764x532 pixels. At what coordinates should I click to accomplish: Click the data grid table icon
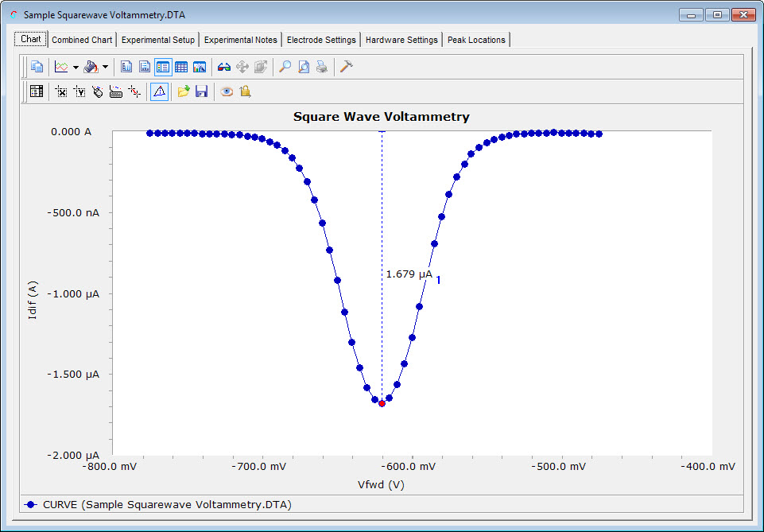coord(181,67)
